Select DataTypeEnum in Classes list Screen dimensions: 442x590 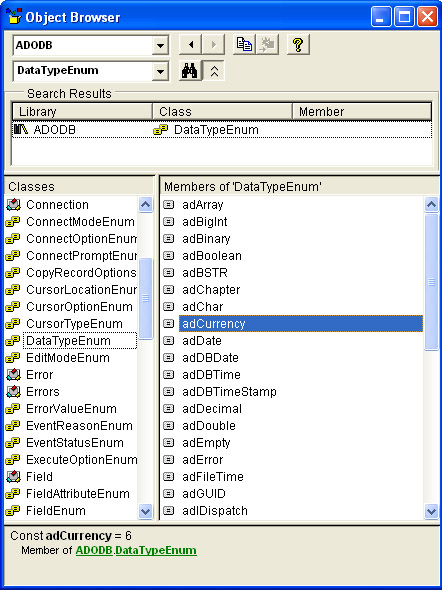coord(80,341)
